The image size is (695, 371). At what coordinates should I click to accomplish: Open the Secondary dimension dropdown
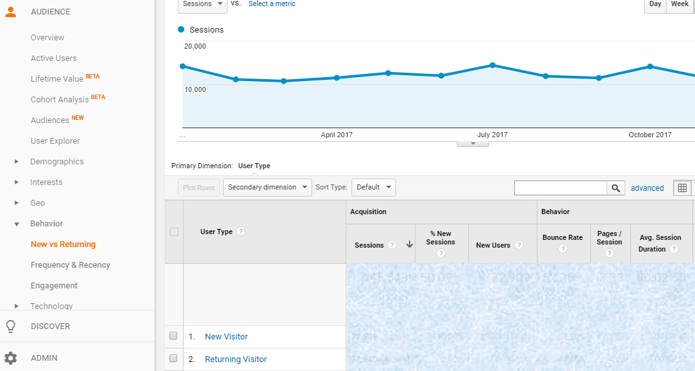[267, 187]
